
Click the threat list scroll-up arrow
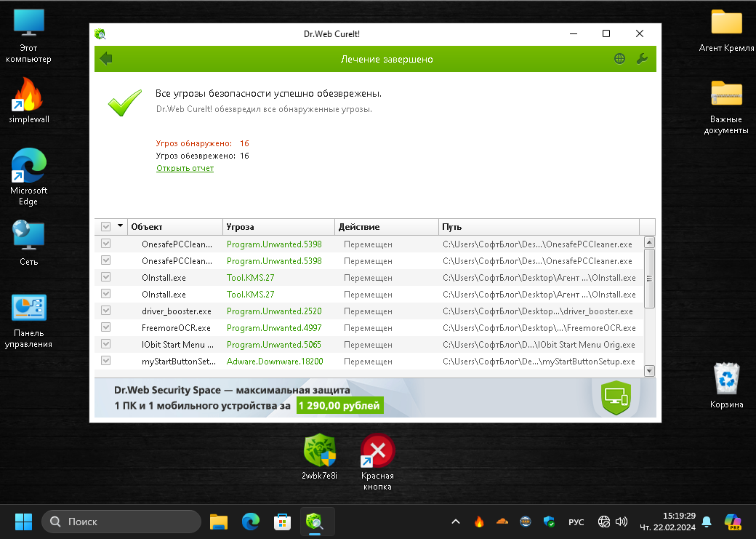649,242
